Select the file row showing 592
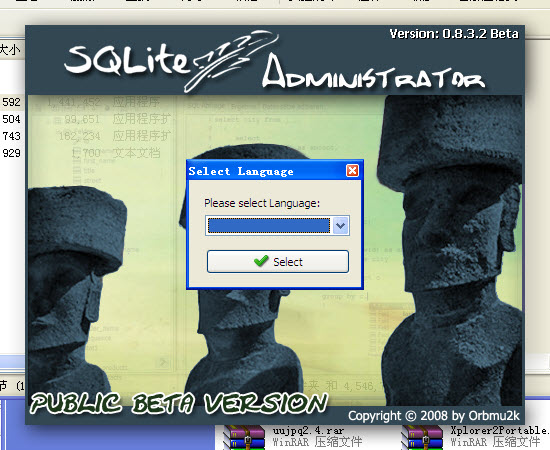This screenshot has height=450, width=550. click(x=12, y=102)
